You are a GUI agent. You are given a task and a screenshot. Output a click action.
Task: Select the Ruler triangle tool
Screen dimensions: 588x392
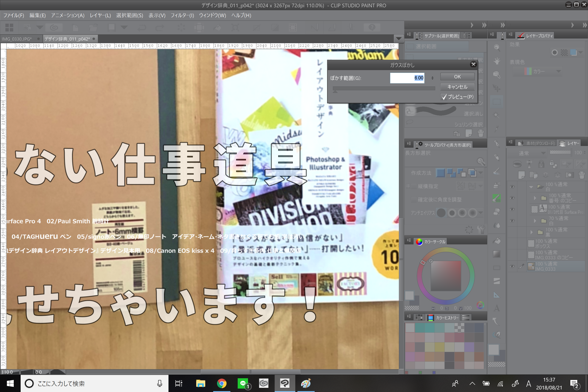(497, 295)
